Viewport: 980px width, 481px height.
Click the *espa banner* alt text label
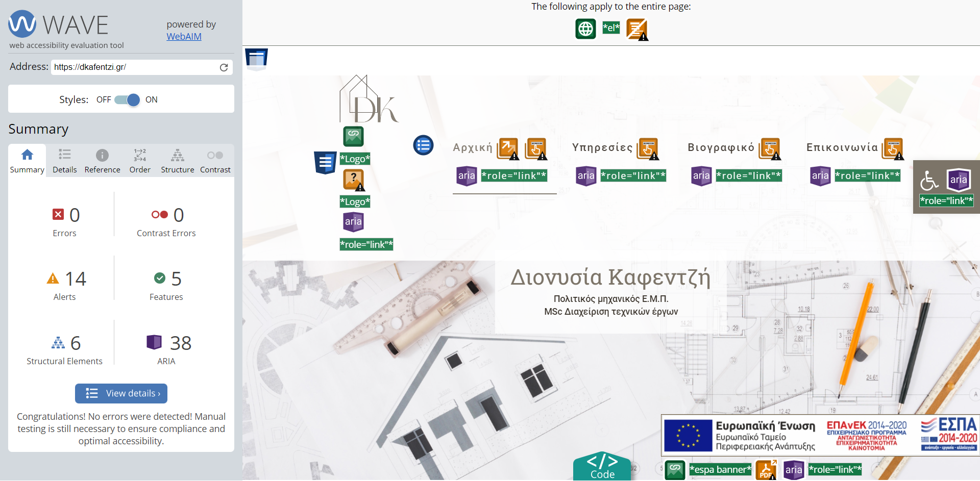[720, 470]
